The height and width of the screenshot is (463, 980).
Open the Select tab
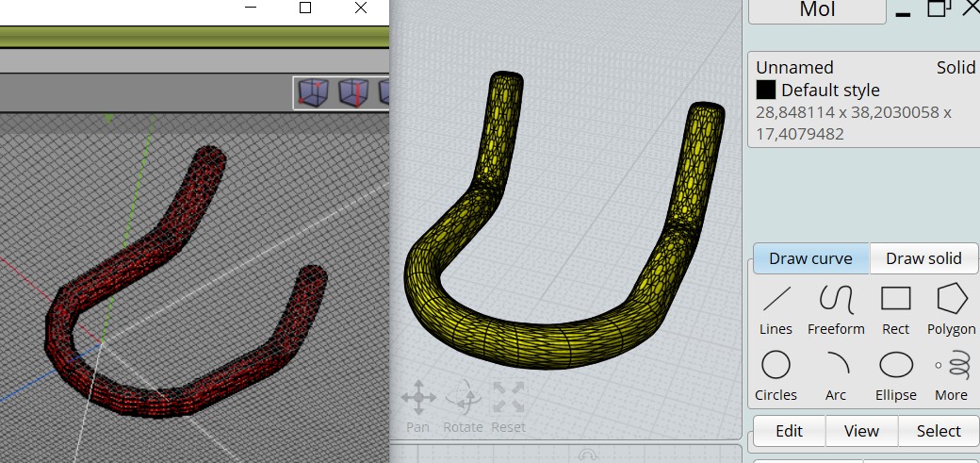[x=939, y=431]
